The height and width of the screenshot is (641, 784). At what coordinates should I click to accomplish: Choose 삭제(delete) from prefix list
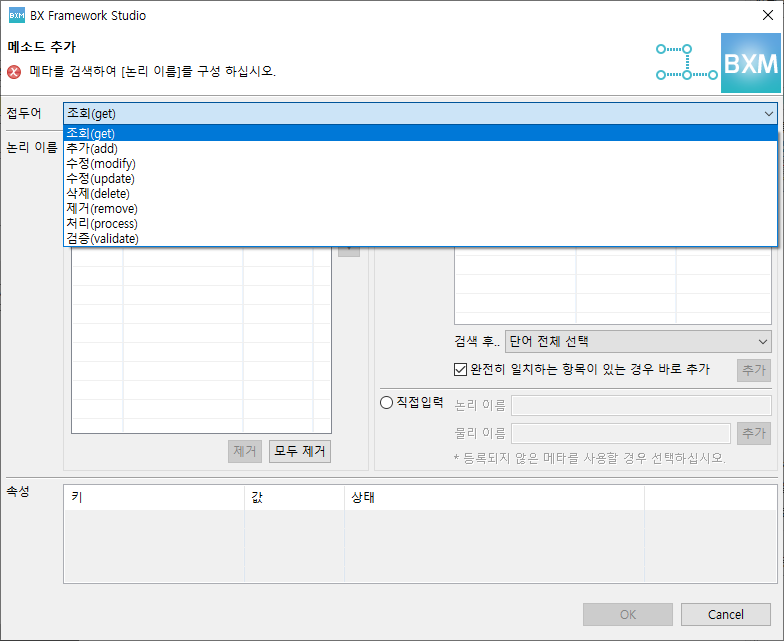pyautogui.click(x=420, y=194)
